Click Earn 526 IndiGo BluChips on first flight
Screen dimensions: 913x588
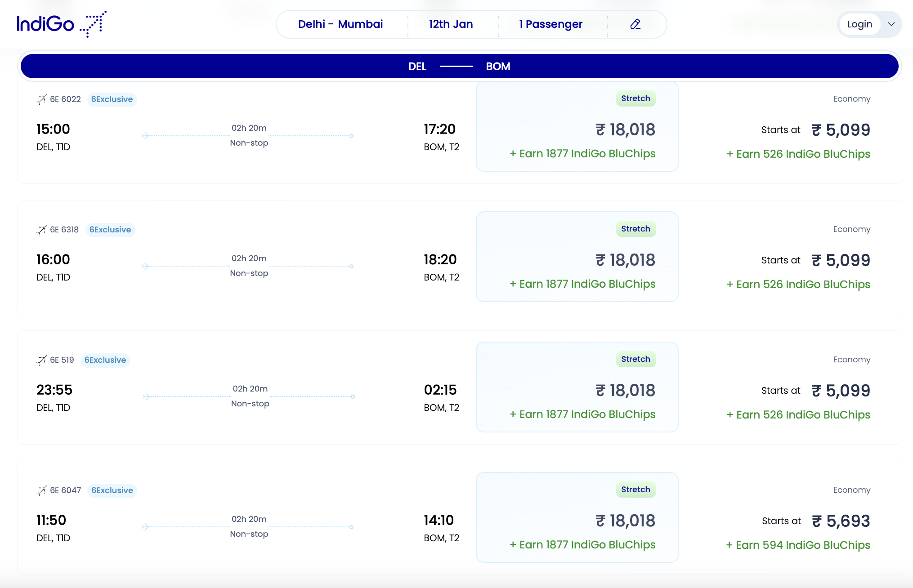pos(798,154)
